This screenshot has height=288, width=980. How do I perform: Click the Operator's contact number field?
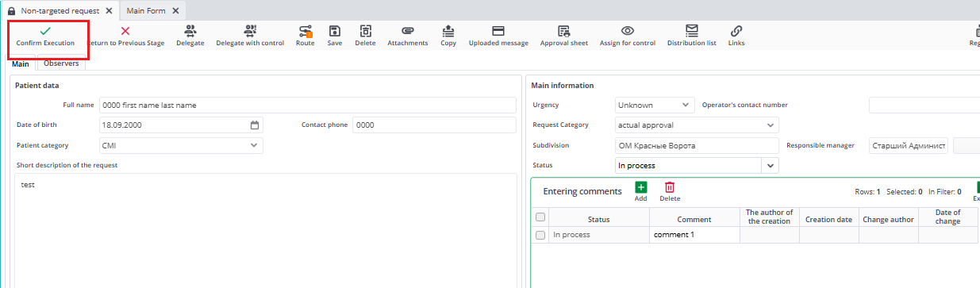924,105
